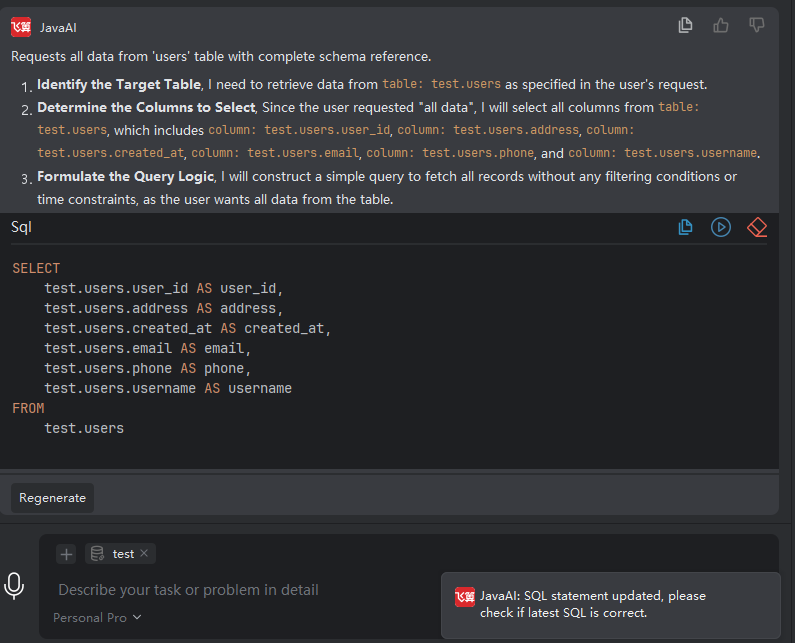Viewport: 795px width, 643px height.
Task: Select the test database chip
Action: [122, 554]
